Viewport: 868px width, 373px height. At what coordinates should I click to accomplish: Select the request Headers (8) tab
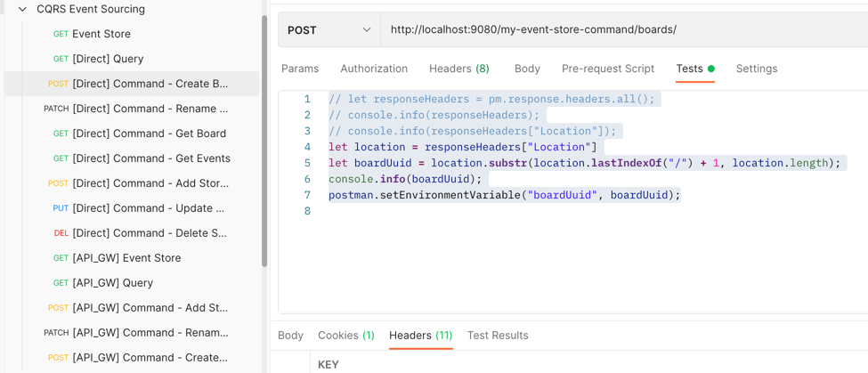pos(458,69)
